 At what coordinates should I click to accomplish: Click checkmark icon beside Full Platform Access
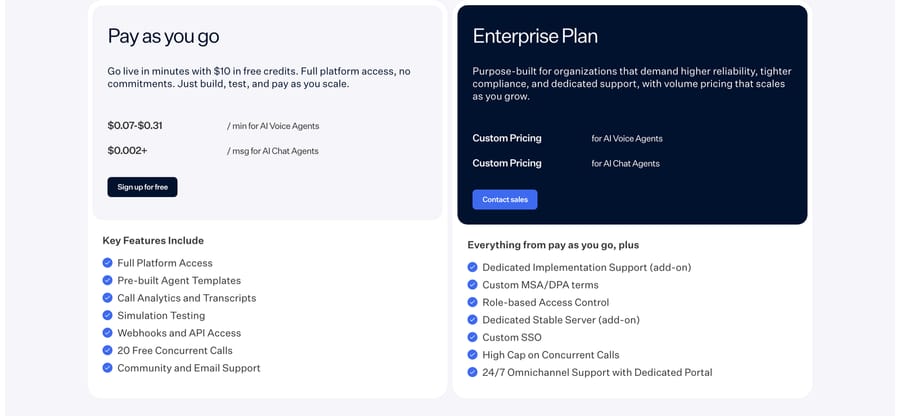point(107,263)
